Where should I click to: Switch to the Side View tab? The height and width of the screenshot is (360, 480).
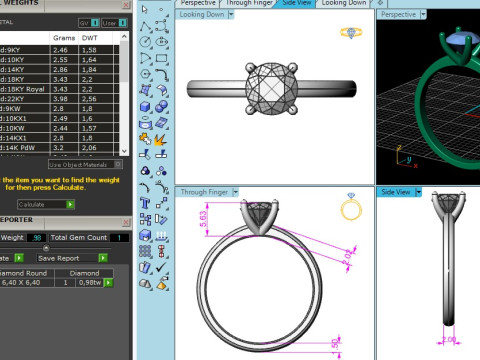(x=297, y=3)
